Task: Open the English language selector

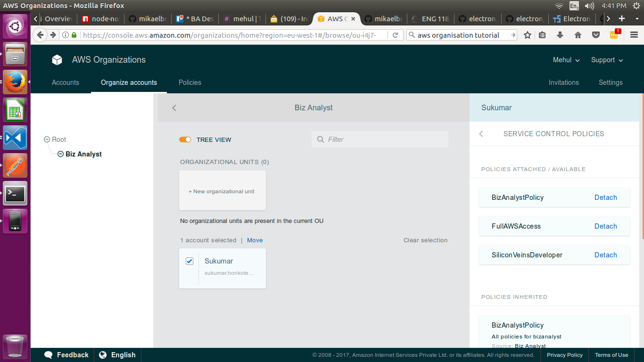Action: click(117, 355)
